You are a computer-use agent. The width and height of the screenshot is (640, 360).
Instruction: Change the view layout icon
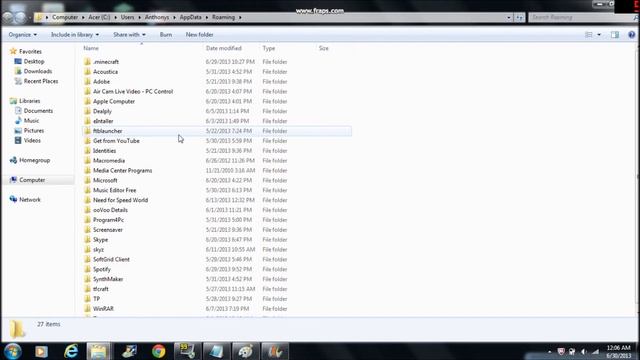coord(589,35)
